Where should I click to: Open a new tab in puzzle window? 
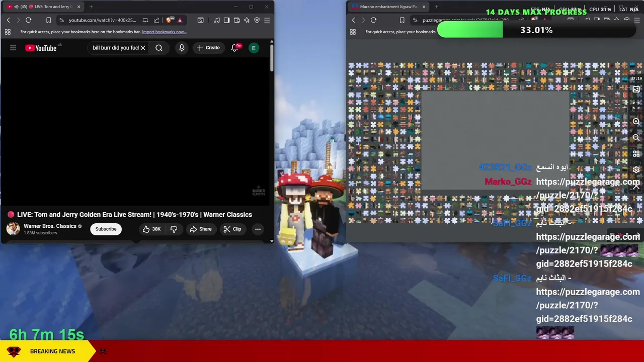tap(436, 7)
